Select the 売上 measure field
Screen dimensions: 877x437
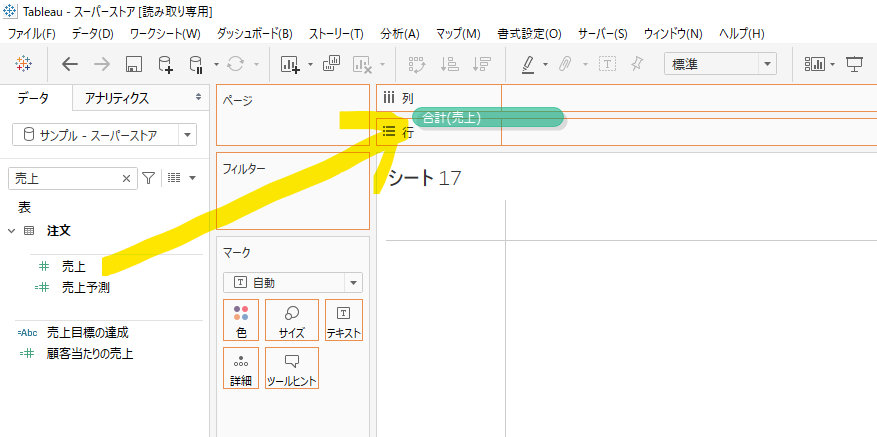pyautogui.click(x=74, y=266)
